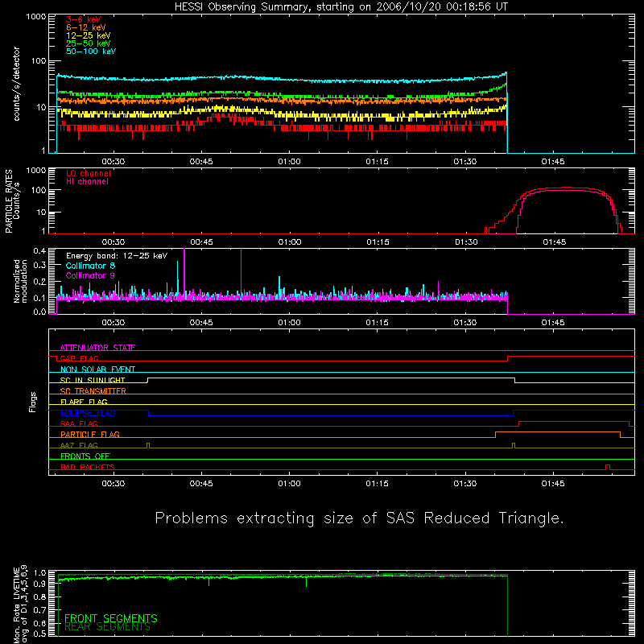Click the Normalized modulation axis label
This screenshot has height=644, width=644.
coord(20,281)
